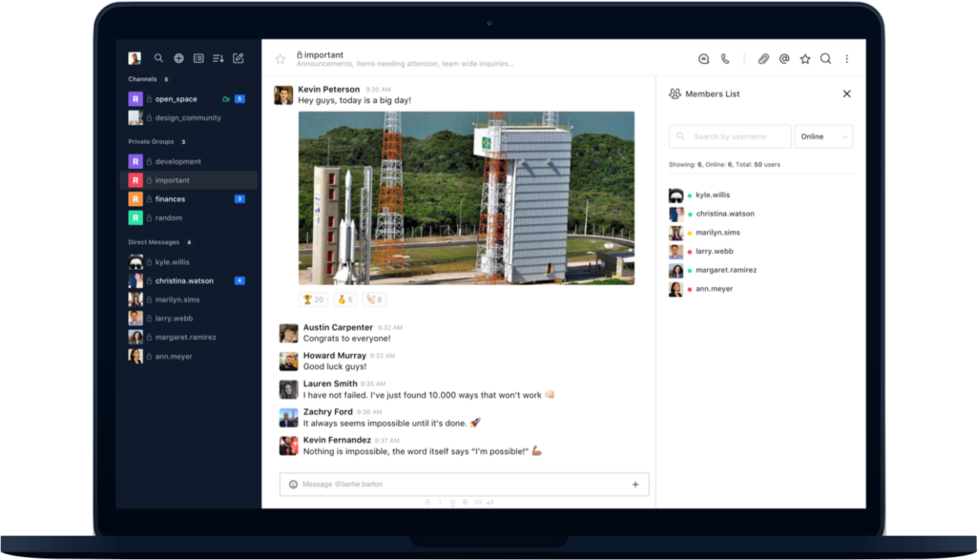Open the threads speech-bubble icon in header

[704, 59]
